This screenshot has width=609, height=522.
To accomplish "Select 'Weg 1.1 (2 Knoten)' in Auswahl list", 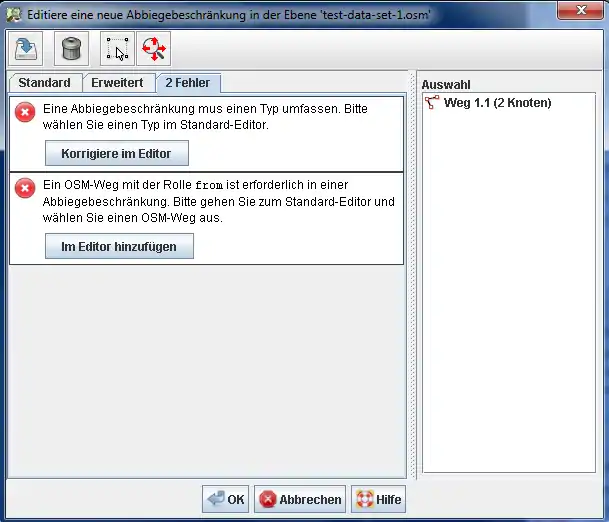I will click(x=497, y=103).
